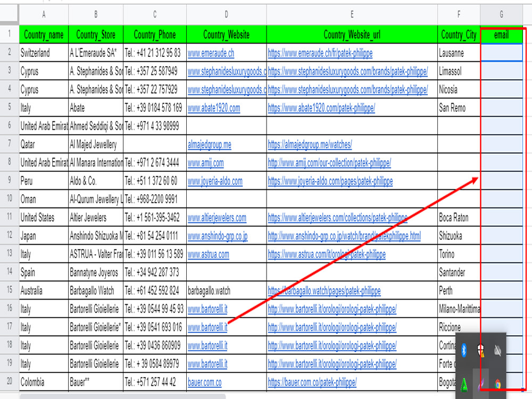Click the Bluetooth icon in the system tray
Screen dimensions: 532x399
pyautogui.click(x=464, y=350)
